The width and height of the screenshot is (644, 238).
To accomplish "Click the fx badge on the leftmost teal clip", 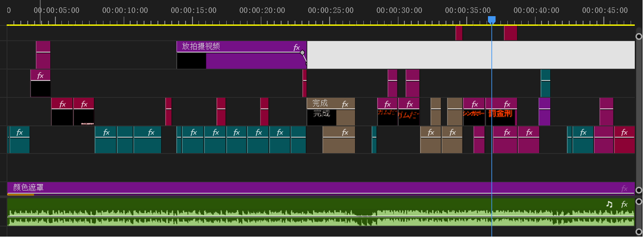I will pyautogui.click(x=19, y=132).
